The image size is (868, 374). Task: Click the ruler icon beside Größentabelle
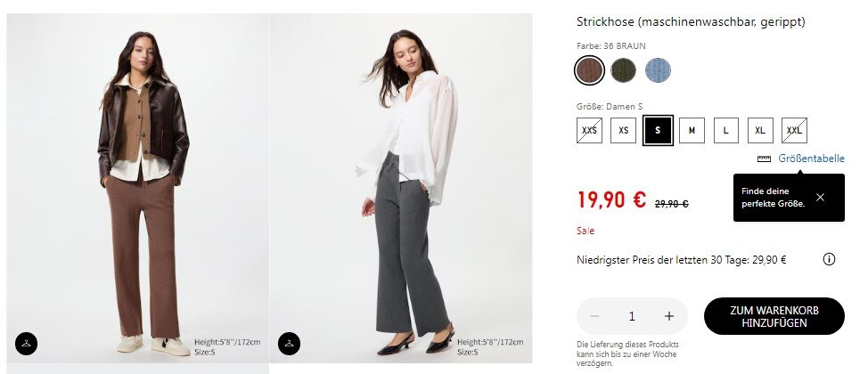[764, 159]
